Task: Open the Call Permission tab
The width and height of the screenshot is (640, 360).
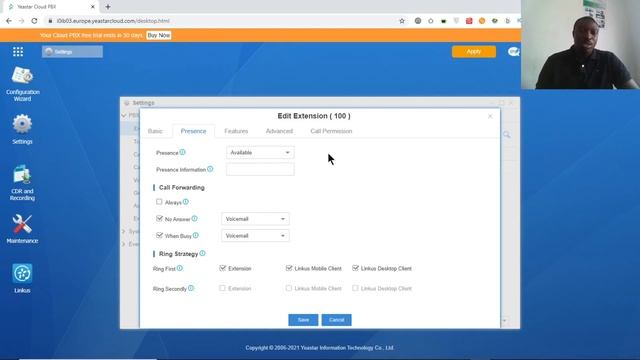Action: point(331,131)
